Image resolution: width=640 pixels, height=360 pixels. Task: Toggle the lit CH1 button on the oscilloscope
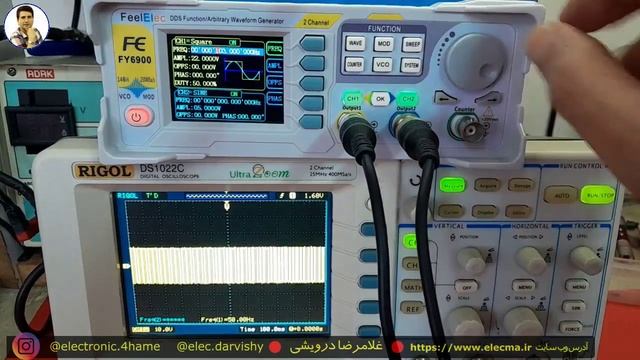410,242
